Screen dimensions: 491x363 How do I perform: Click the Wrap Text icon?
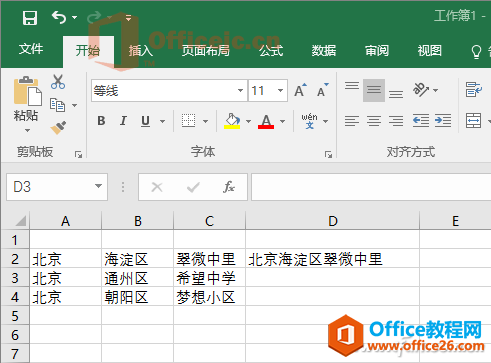tap(474, 89)
